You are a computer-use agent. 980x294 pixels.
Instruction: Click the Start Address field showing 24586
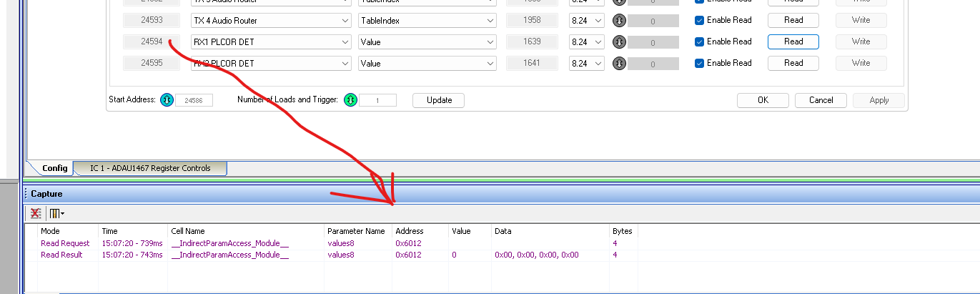click(194, 101)
